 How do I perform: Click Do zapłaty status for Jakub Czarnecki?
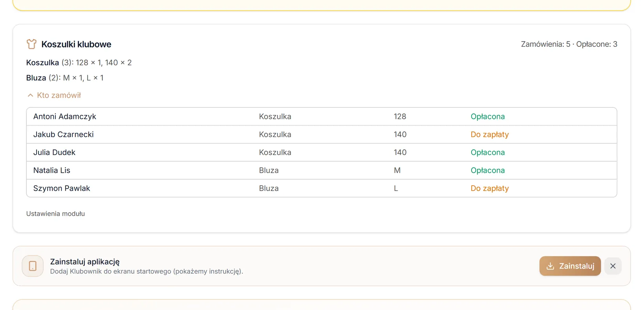click(x=490, y=135)
